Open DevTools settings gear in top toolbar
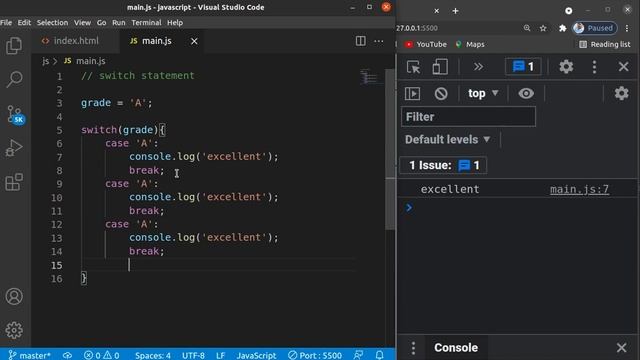This screenshot has height=360, width=640. tap(566, 67)
